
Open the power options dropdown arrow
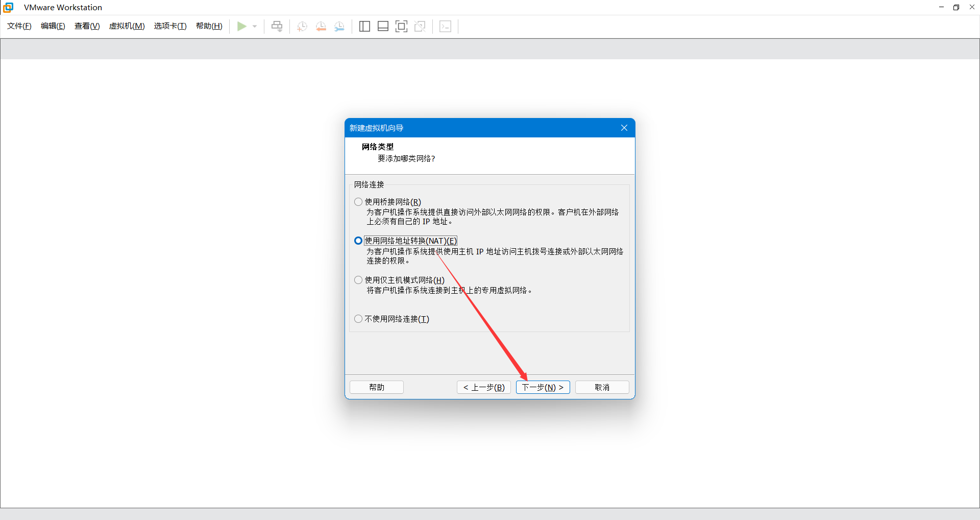click(x=255, y=26)
